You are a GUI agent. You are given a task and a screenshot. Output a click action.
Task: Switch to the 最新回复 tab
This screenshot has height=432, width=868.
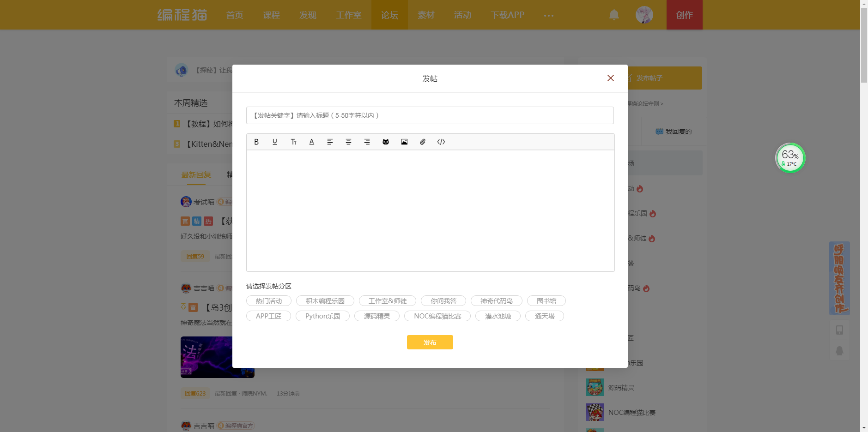(196, 175)
